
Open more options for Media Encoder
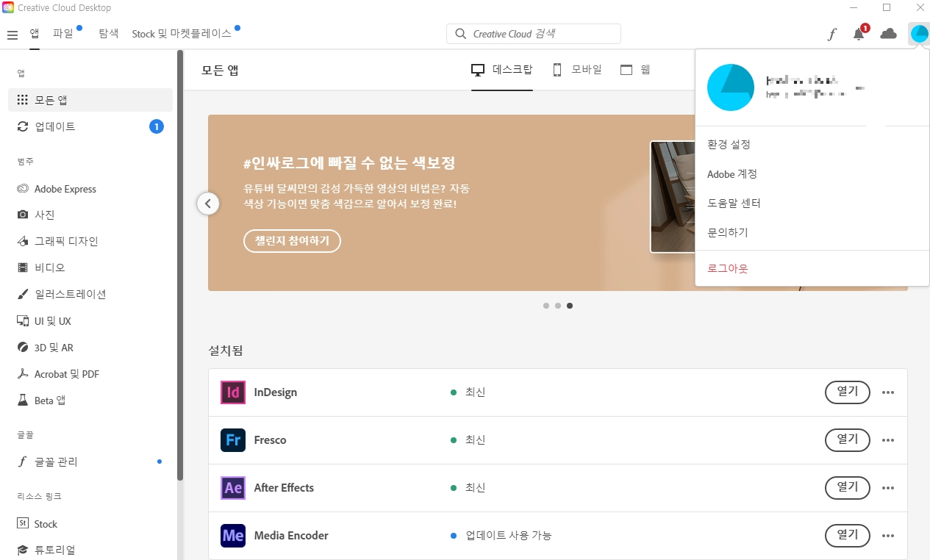(888, 536)
